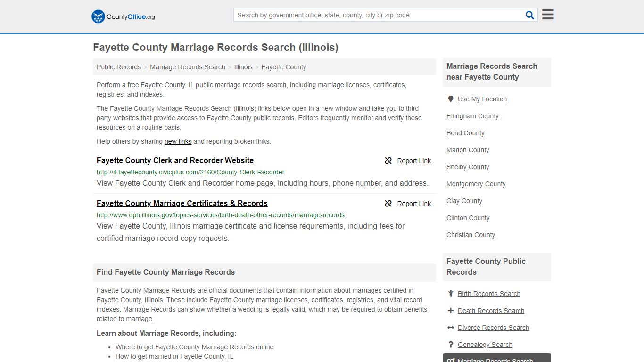Open Bond County marriage records
The image size is (644, 362).
click(465, 133)
